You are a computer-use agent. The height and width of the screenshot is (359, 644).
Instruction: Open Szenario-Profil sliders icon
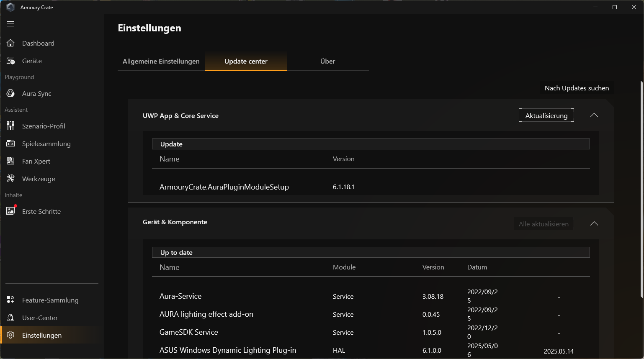(10, 126)
